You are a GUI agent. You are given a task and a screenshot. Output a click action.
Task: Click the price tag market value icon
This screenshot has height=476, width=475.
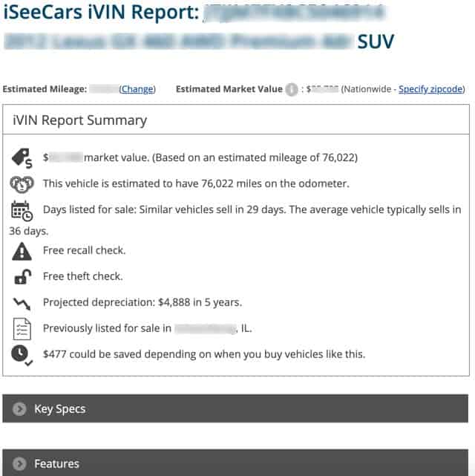(22, 158)
